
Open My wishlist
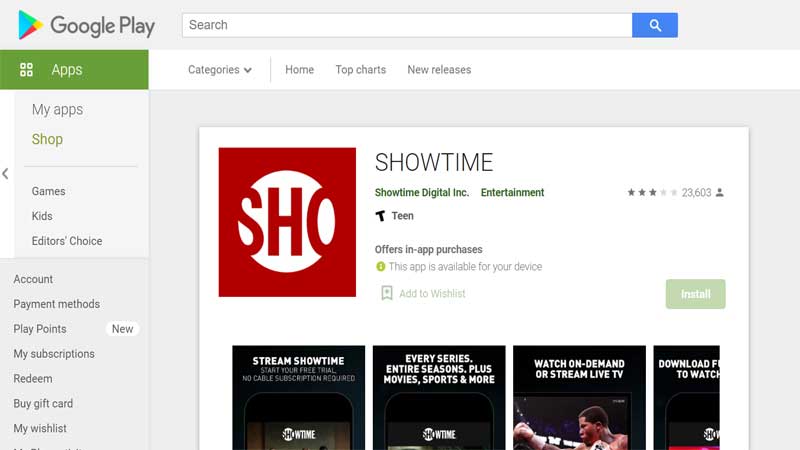point(40,429)
